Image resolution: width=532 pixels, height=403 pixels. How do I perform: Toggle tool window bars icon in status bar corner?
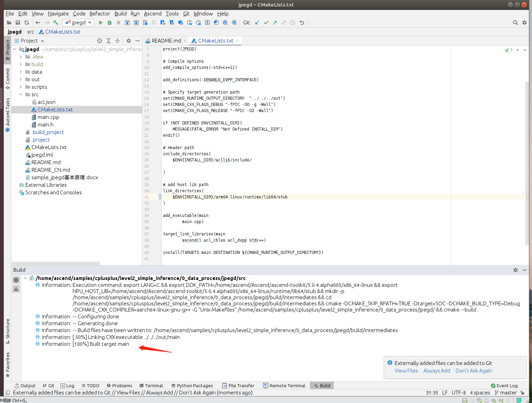pyautogui.click(x=8, y=393)
